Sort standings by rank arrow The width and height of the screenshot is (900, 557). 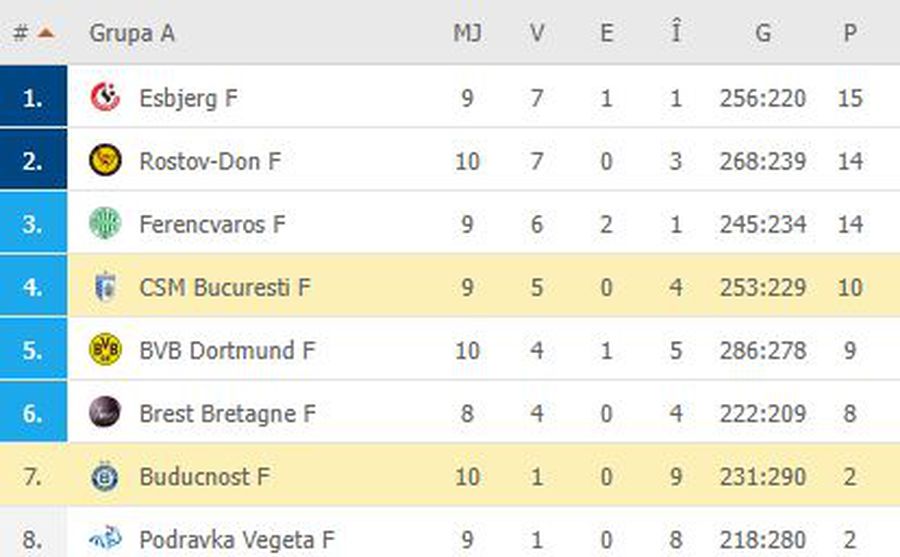coord(45,33)
